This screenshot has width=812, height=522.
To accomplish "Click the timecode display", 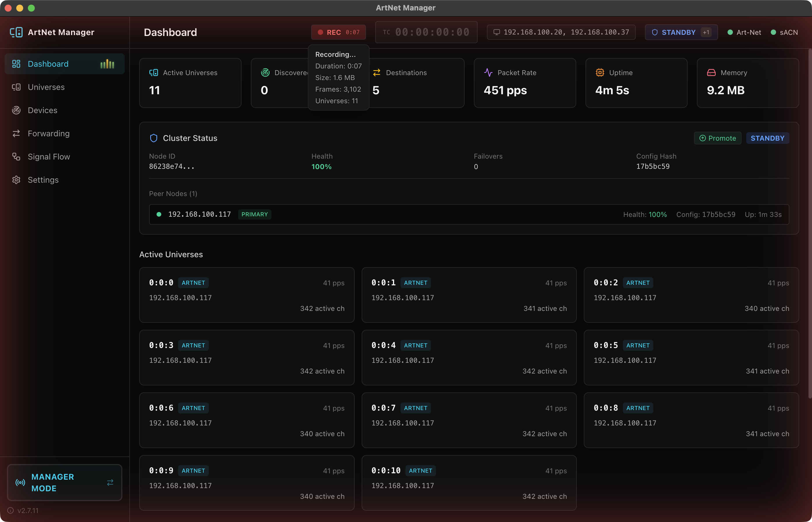I will 426,32.
